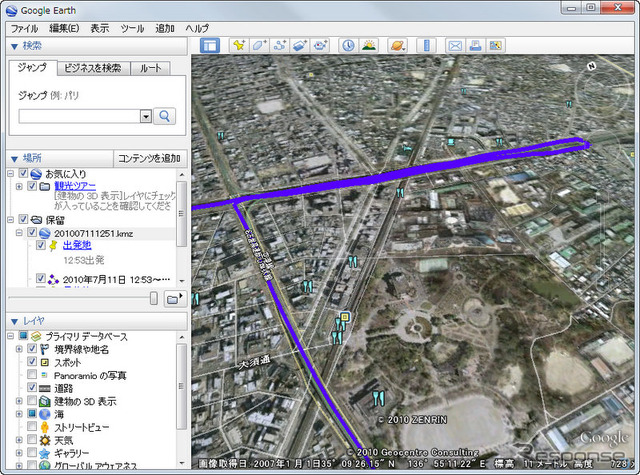
Task: Enable the Panoramio の写真 layer
Action: (32, 375)
